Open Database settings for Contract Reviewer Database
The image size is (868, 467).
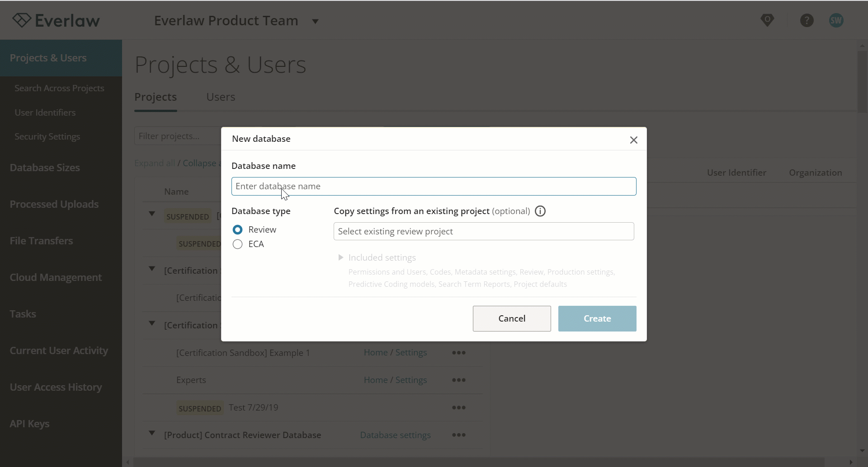(395, 435)
